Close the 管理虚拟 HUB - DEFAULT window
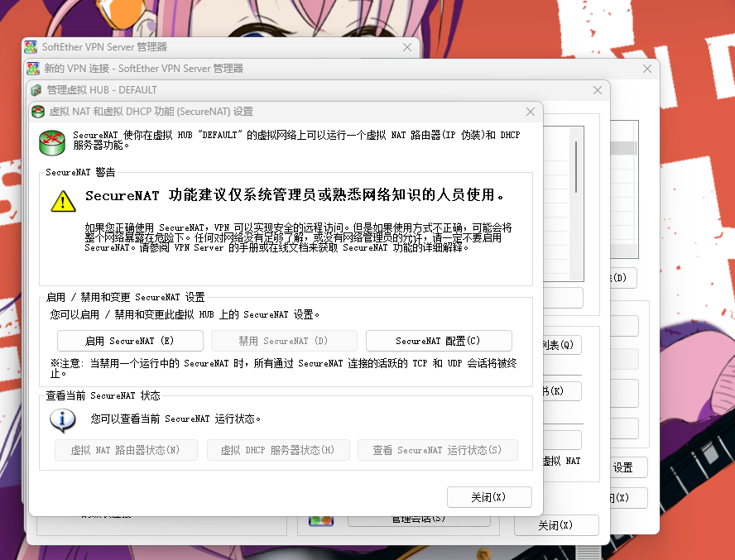The height and width of the screenshot is (560, 735). [x=598, y=90]
